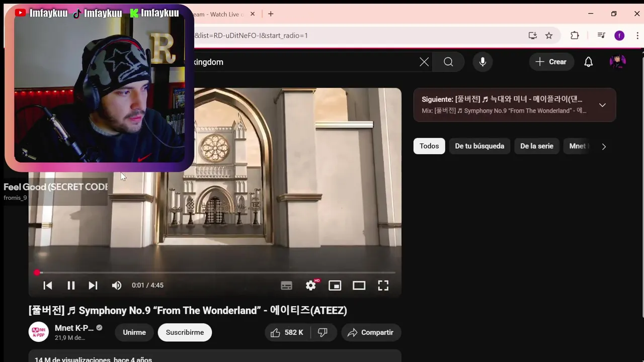Open notifications bell
The height and width of the screenshot is (362, 644).
pos(588,62)
